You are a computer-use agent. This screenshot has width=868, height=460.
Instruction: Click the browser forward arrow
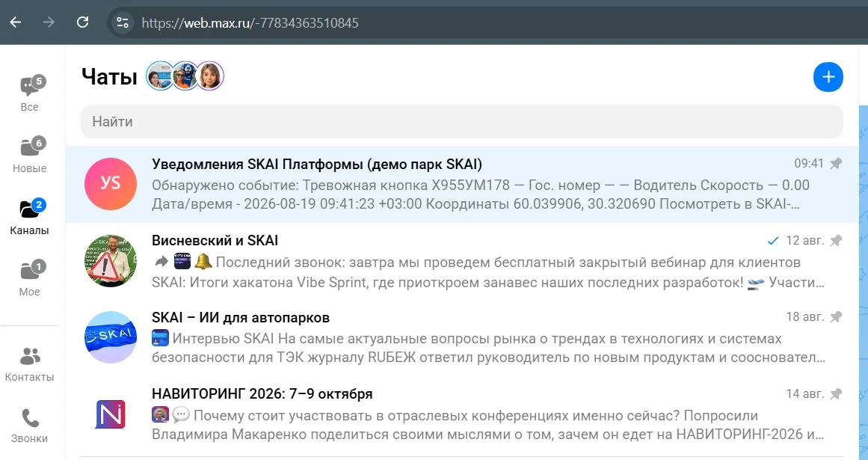click(49, 22)
